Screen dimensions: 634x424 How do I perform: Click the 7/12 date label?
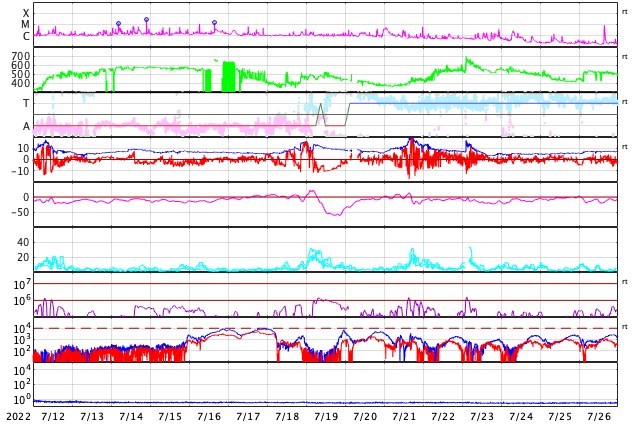click(x=53, y=417)
